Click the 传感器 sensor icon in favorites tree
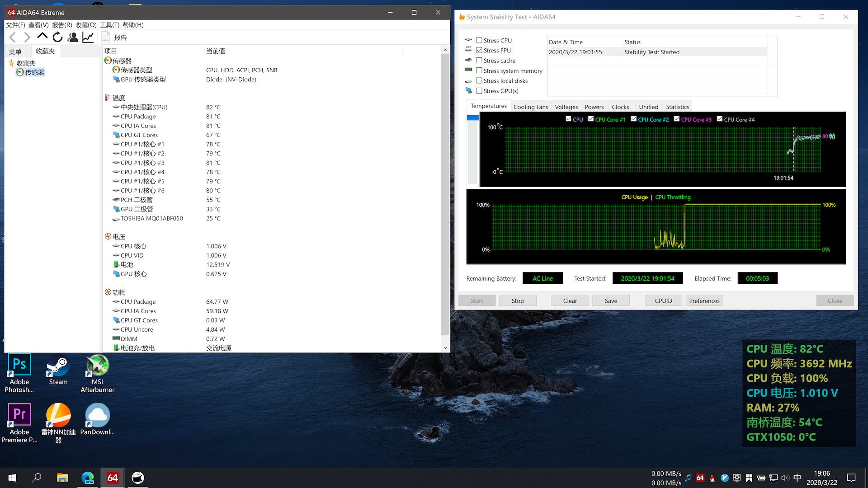Image resolution: width=868 pixels, height=488 pixels. (20, 72)
